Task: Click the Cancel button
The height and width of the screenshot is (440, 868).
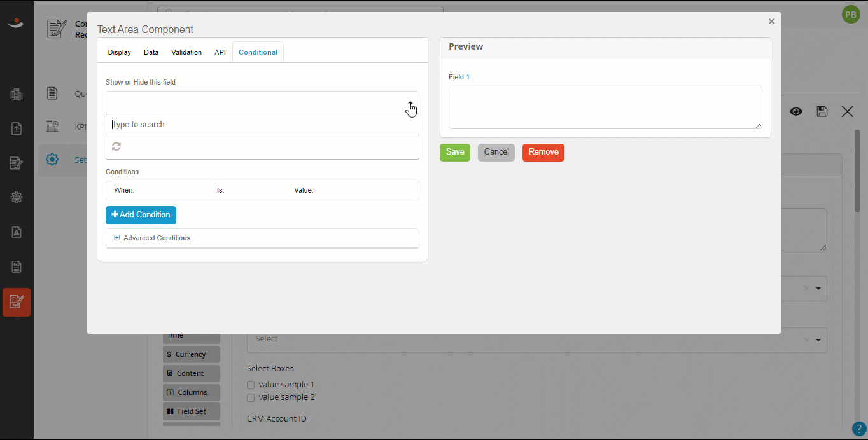Action: click(496, 152)
